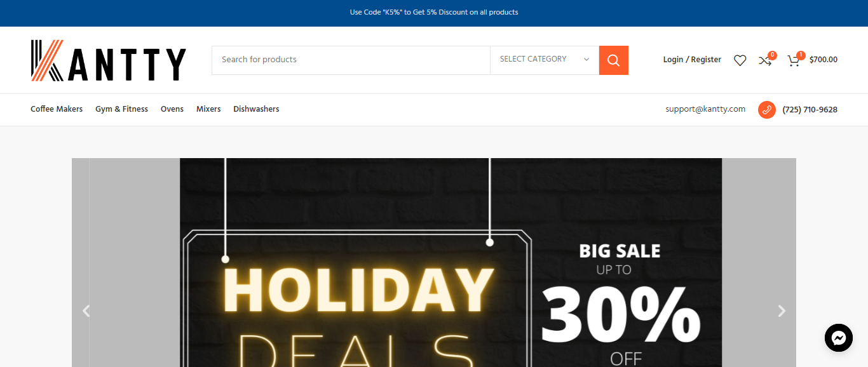This screenshot has width=868, height=367.
Task: Go to the Ovens category
Action: tap(172, 109)
